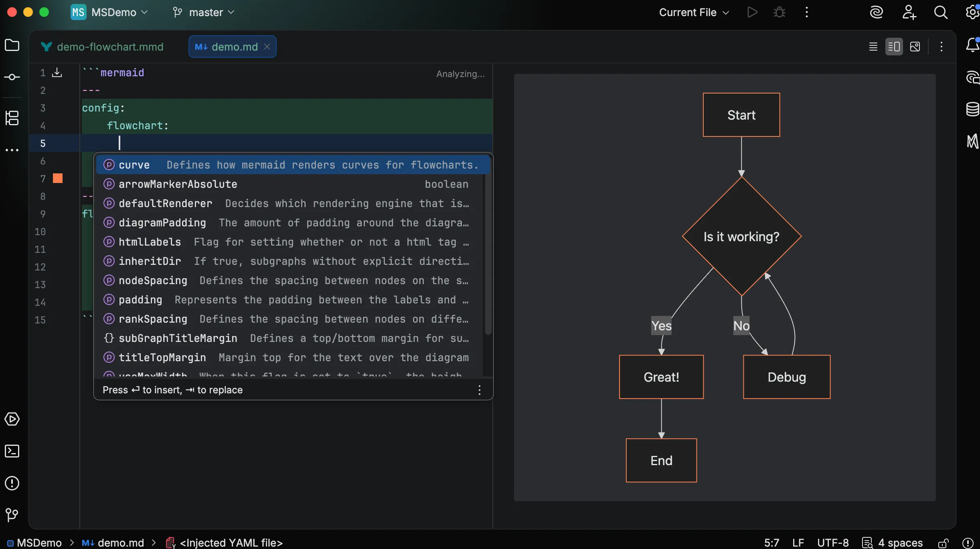The width and height of the screenshot is (980, 549).
Task: Switch preview layout to editor only
Action: point(873,46)
